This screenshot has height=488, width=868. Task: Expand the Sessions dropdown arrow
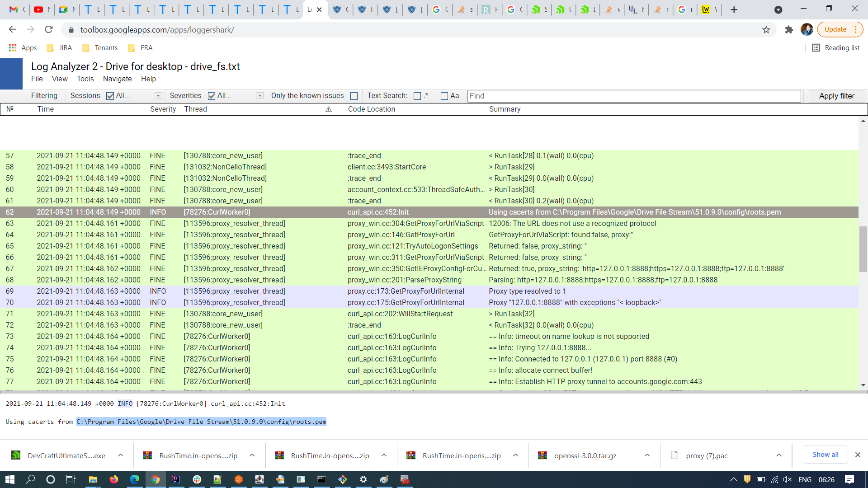tap(158, 96)
